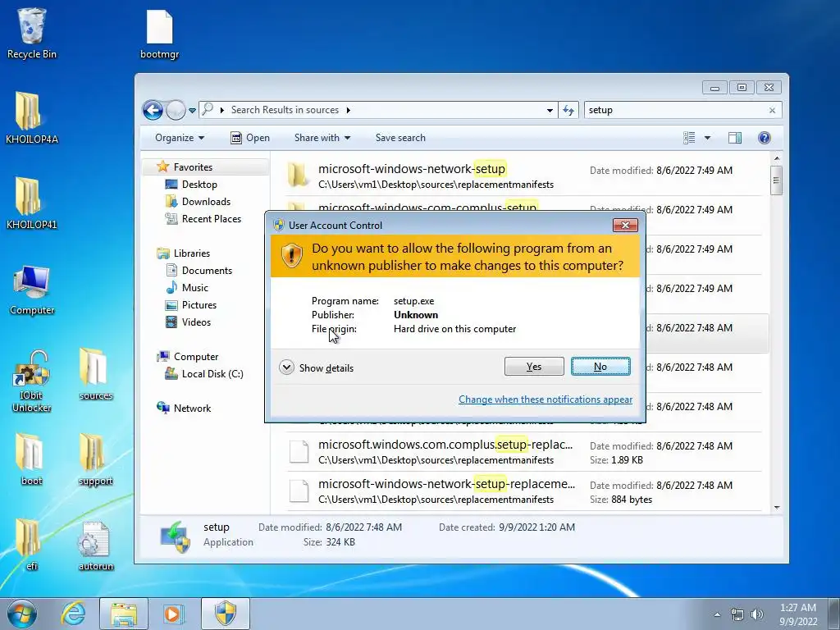Open recent pages dropdown next to Forward
Viewport: 840px width, 630px height.
[x=192, y=111]
